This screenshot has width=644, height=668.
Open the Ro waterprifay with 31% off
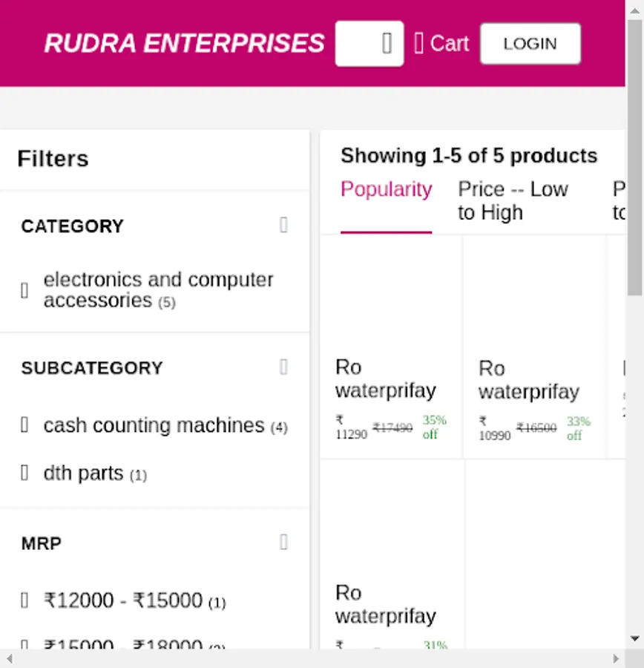[386, 604]
